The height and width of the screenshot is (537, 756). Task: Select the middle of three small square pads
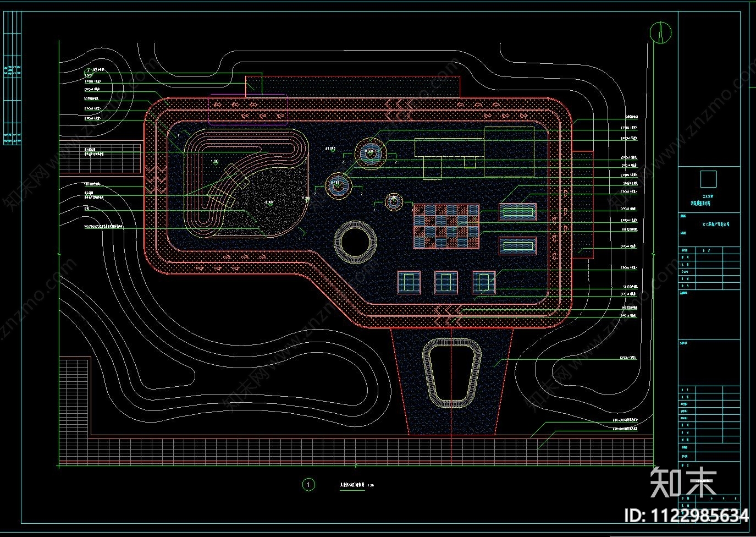[x=446, y=282]
